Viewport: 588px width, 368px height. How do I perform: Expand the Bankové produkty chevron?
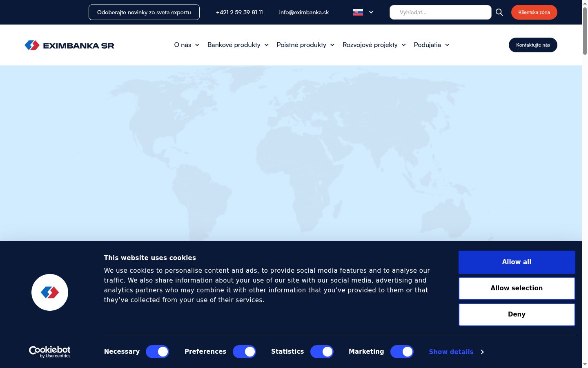pyautogui.click(x=267, y=45)
